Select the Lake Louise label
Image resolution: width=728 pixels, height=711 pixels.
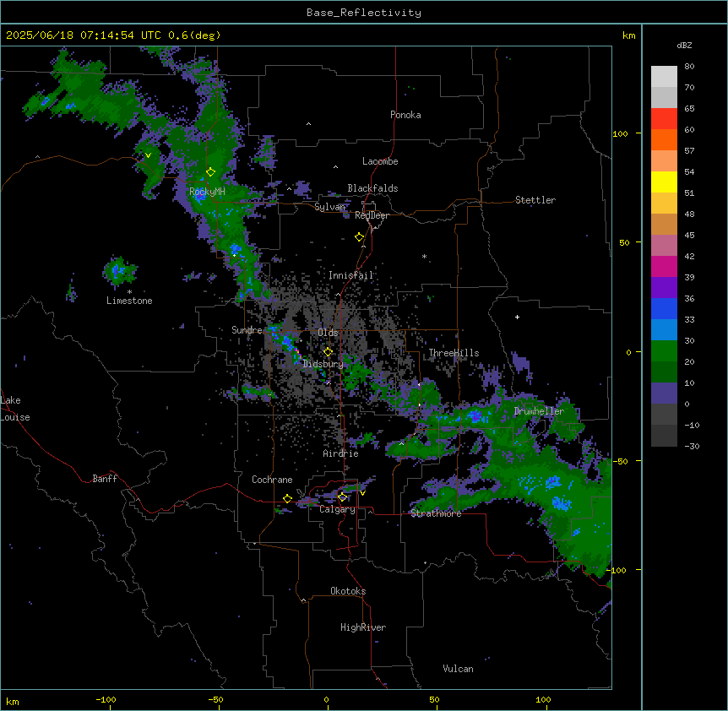[x=15, y=409]
